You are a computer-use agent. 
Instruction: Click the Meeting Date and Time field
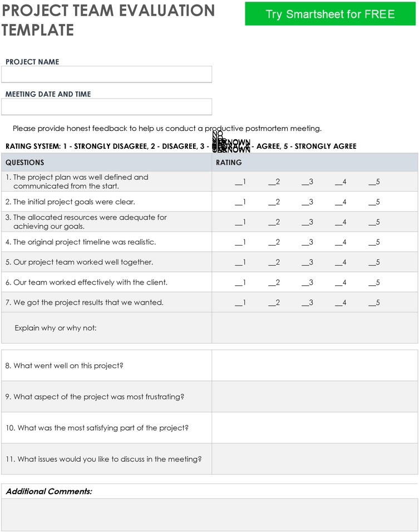(106, 107)
